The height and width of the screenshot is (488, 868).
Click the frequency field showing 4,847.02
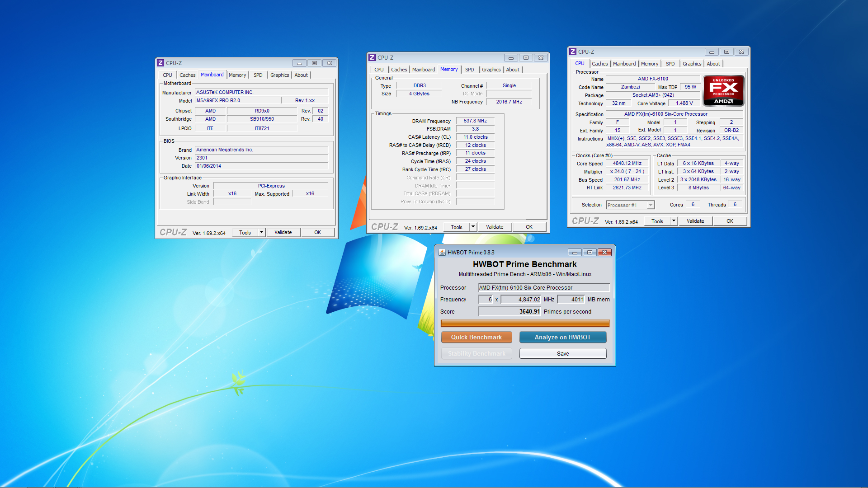tap(521, 299)
